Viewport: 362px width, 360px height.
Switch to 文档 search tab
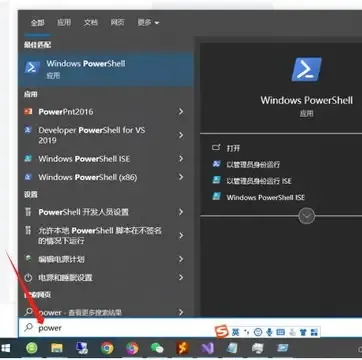tap(91, 23)
